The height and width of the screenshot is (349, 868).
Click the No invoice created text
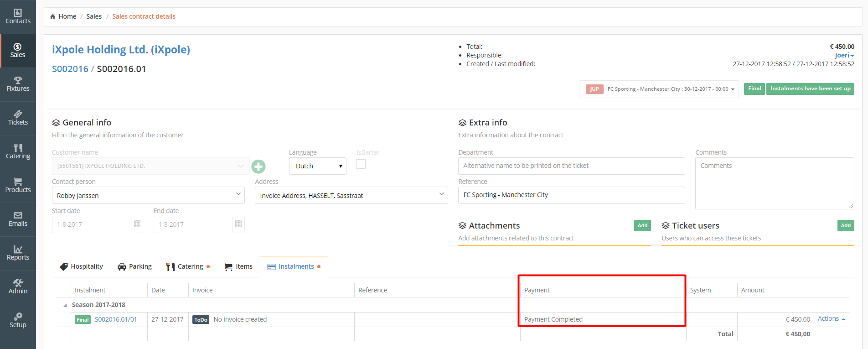coord(240,319)
